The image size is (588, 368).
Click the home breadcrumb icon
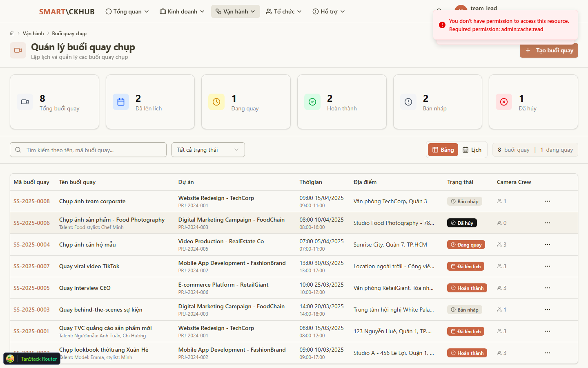point(12,34)
